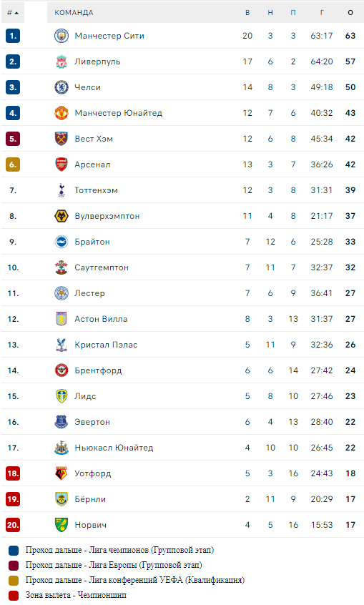Open the Кристал Пэлас team link
This screenshot has width=364, height=605.
[106, 345]
